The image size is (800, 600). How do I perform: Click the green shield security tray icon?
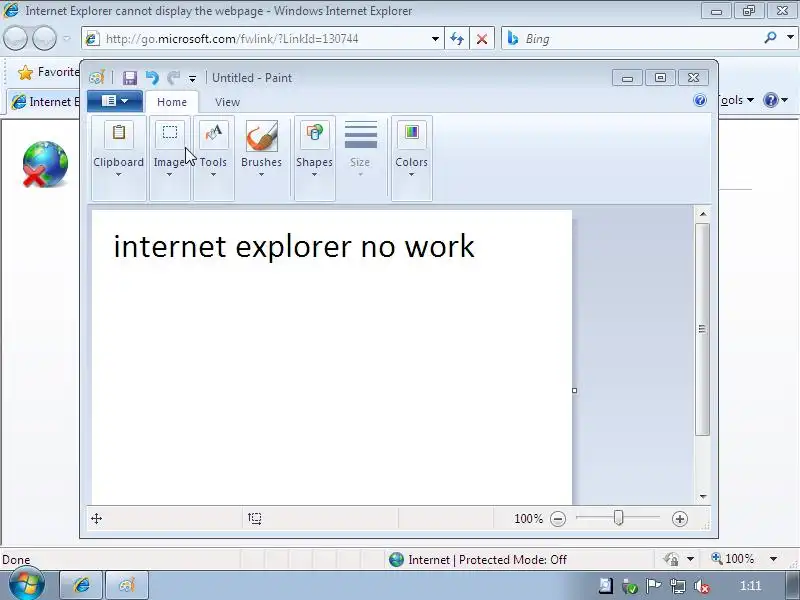[x=630, y=587]
